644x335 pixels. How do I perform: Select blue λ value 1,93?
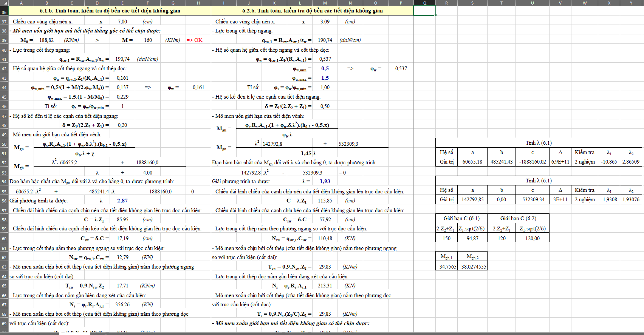coord(325,181)
